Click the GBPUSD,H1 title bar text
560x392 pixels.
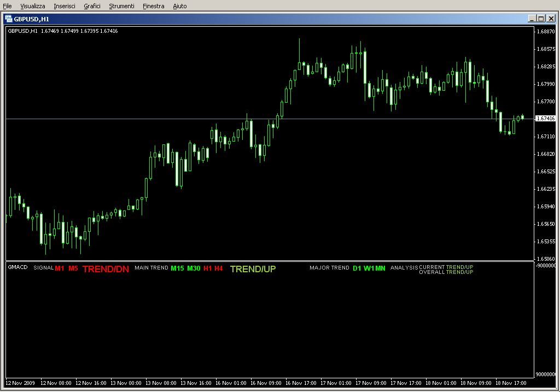point(31,19)
